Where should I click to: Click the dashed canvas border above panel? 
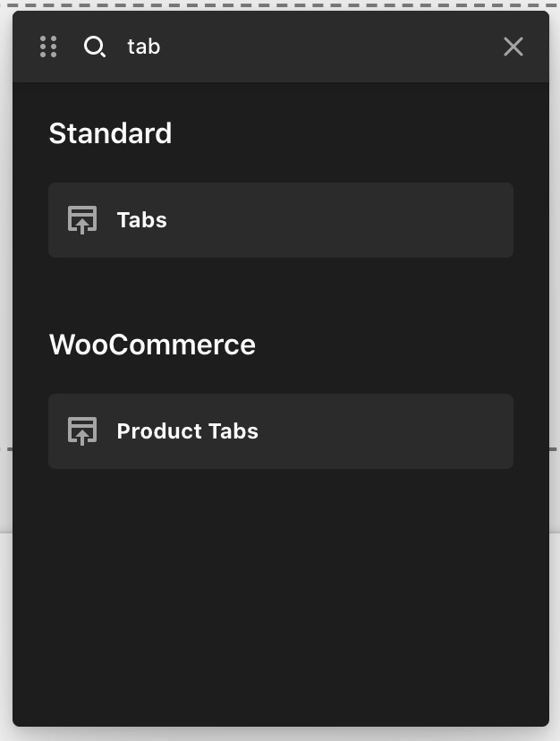point(281,5)
